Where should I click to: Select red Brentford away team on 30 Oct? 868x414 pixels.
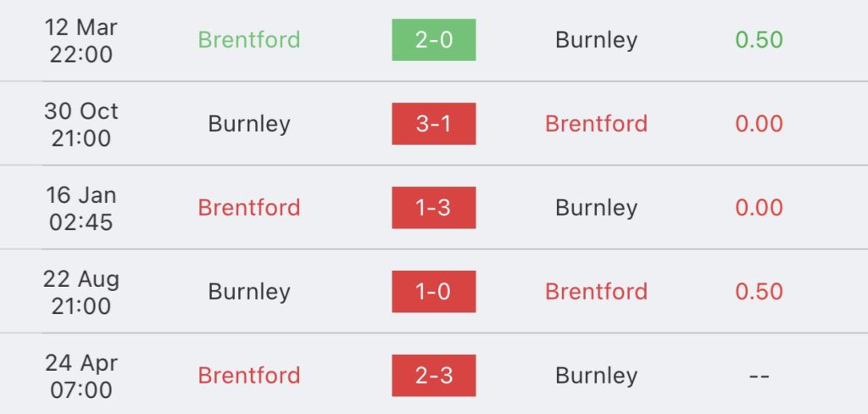coord(596,124)
